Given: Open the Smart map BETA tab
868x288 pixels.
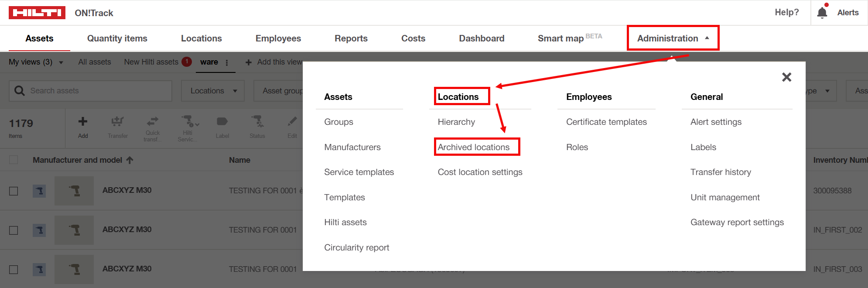Looking at the screenshot, I should 570,38.
